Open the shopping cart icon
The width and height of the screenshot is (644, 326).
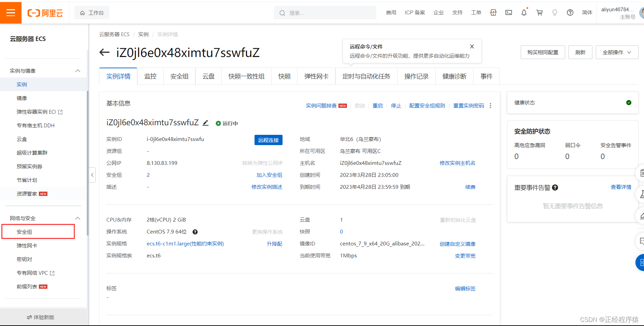539,13
